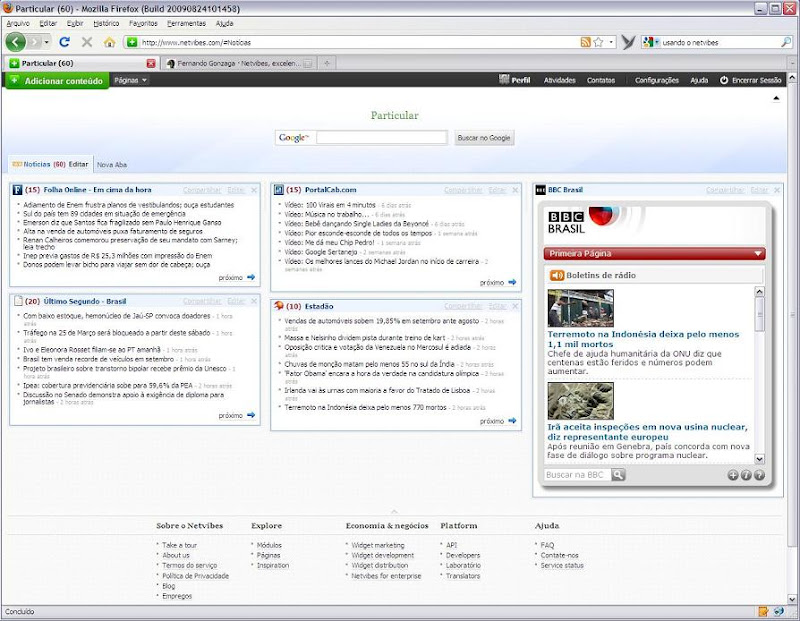Click the Stop loading X icon
The height and width of the screenshot is (621, 800).
pyautogui.click(x=87, y=42)
